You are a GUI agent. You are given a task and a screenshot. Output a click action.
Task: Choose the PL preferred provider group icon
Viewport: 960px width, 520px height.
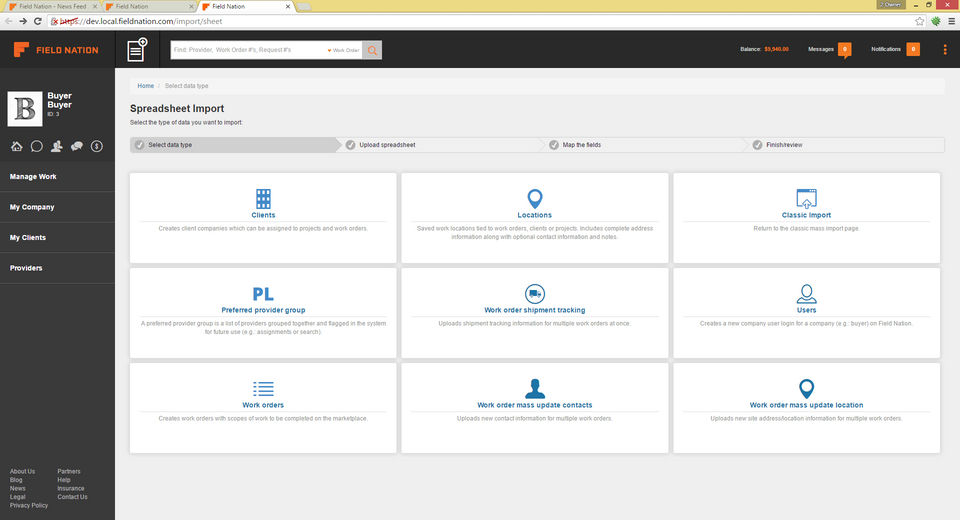pyautogui.click(x=263, y=294)
